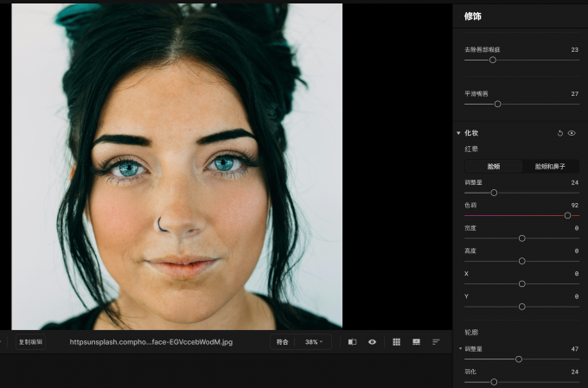This screenshot has height=388, width=588.
Task: Click the 羽化 slider handle
Action: click(x=494, y=382)
